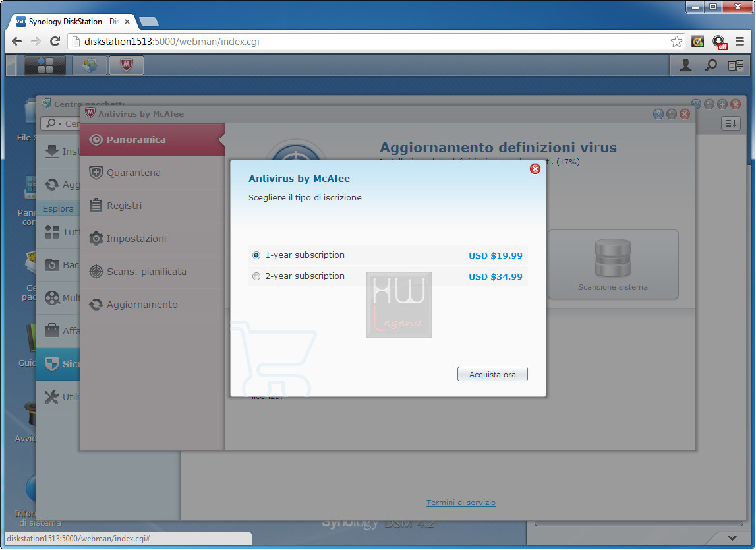756x550 pixels.
Task: Reload the DiskStation page
Action: [55, 42]
